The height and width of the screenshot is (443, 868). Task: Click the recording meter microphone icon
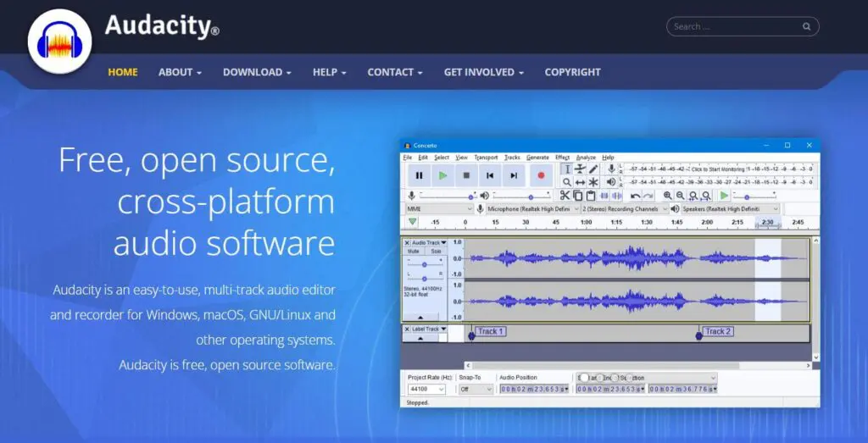(x=611, y=169)
